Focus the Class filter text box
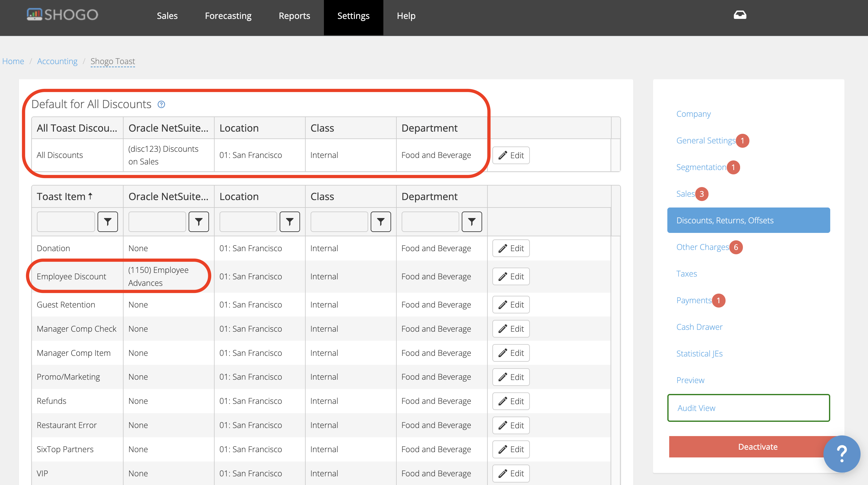Screen dimensions: 868x485 point(339,221)
